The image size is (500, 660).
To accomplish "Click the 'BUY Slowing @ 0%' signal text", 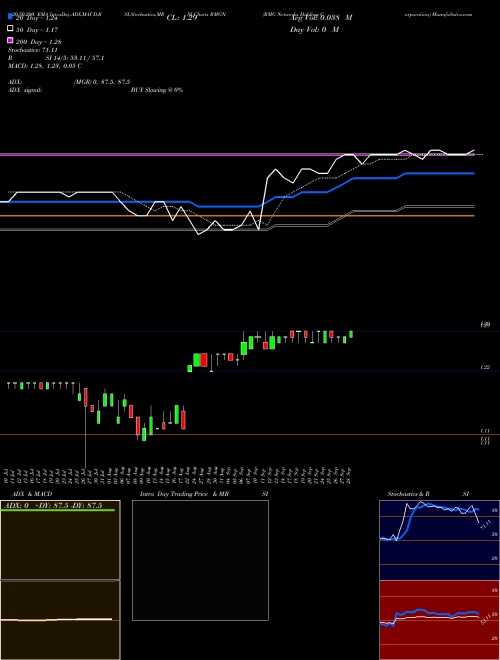I will (157, 90).
